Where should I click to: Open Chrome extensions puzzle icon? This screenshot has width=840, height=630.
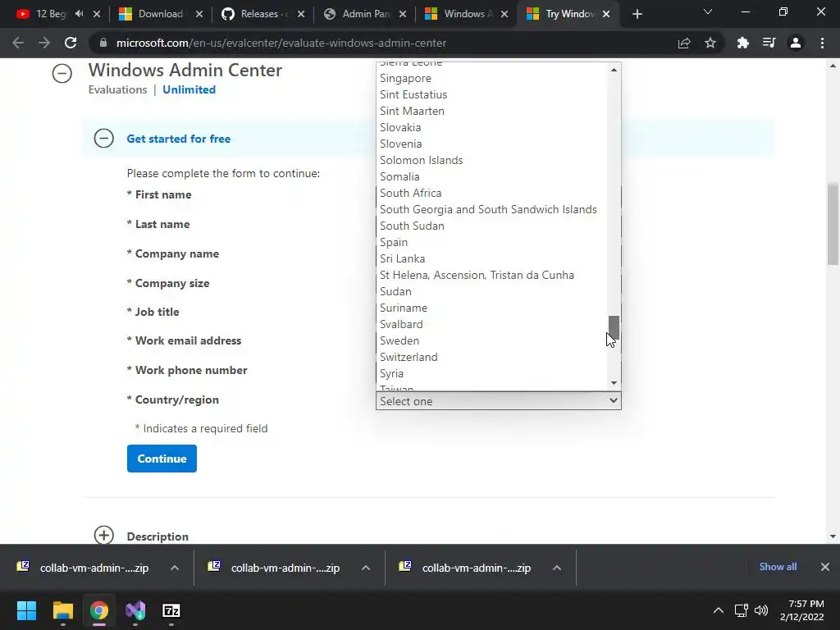point(742,43)
